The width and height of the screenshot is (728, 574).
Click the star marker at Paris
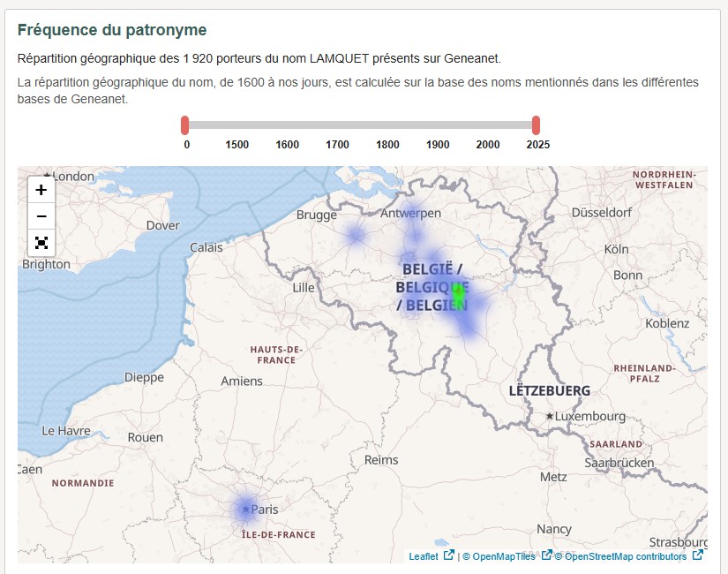(x=245, y=510)
